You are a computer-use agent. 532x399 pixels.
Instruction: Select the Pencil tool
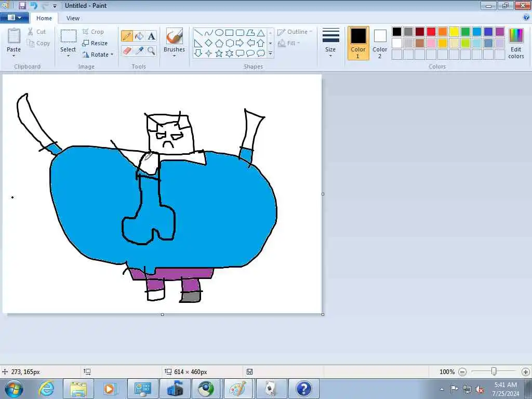coord(127,36)
